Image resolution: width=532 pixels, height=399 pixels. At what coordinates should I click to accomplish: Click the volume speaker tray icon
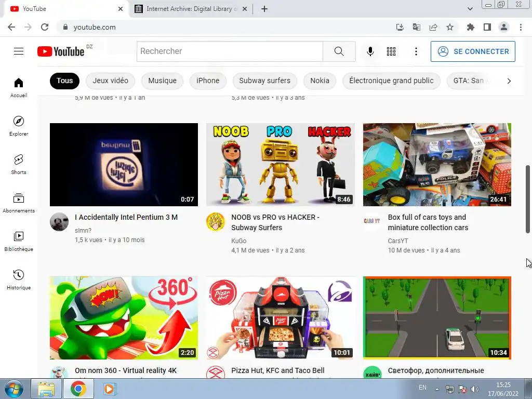pos(475,390)
